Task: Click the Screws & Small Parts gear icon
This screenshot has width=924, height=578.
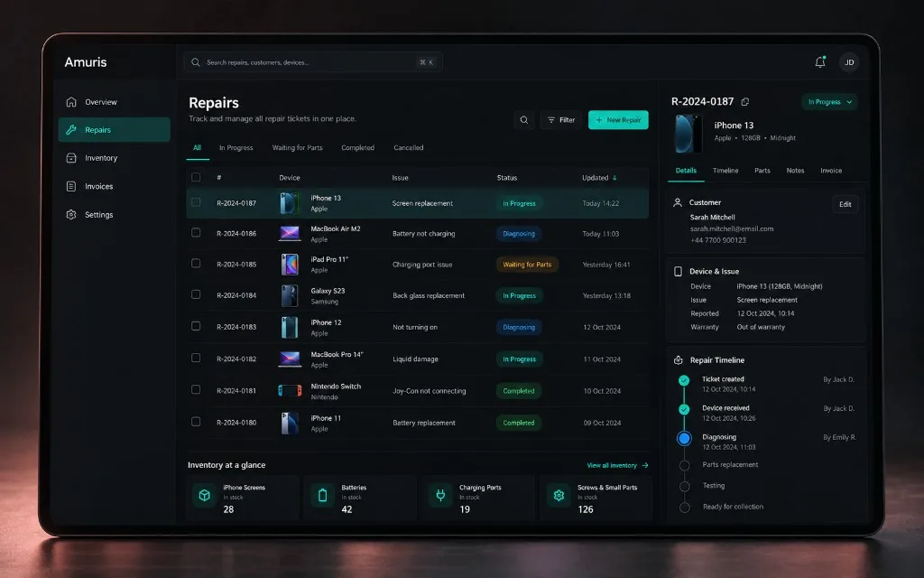Action: click(x=559, y=496)
